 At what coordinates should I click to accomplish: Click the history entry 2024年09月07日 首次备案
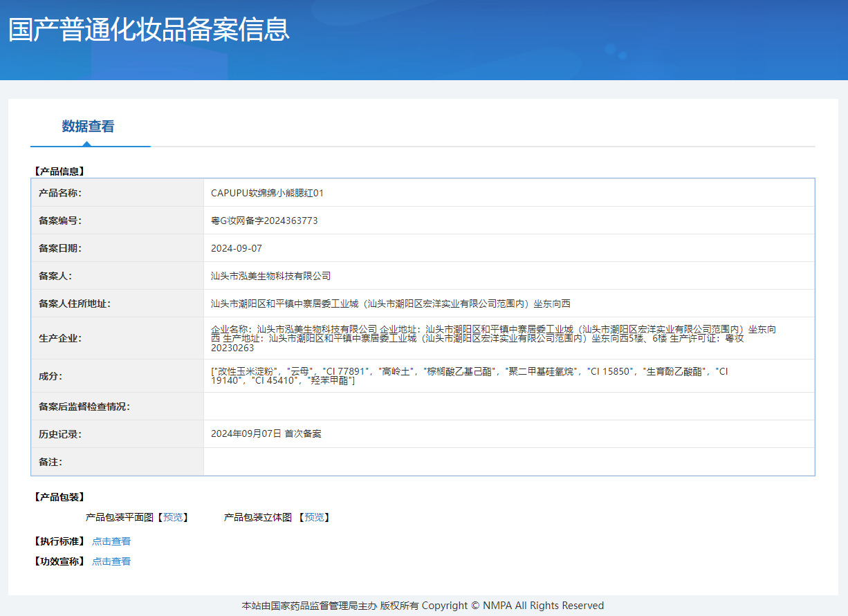click(266, 434)
